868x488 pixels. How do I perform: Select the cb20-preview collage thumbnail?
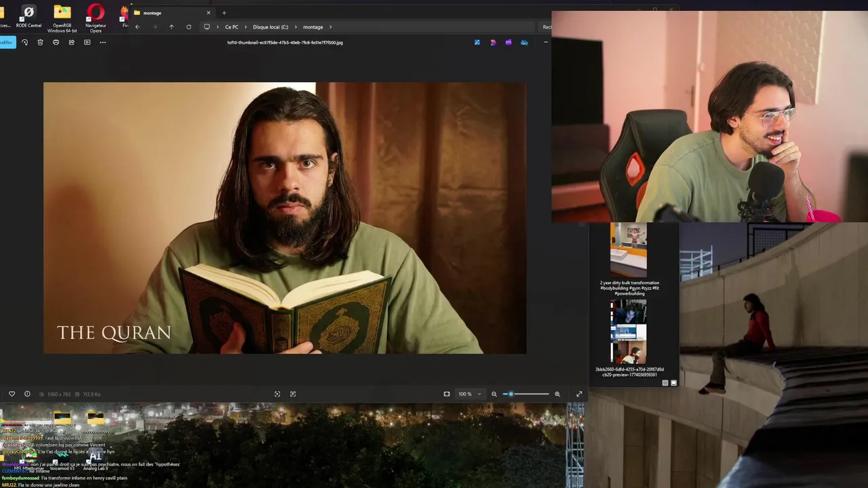tap(629, 332)
